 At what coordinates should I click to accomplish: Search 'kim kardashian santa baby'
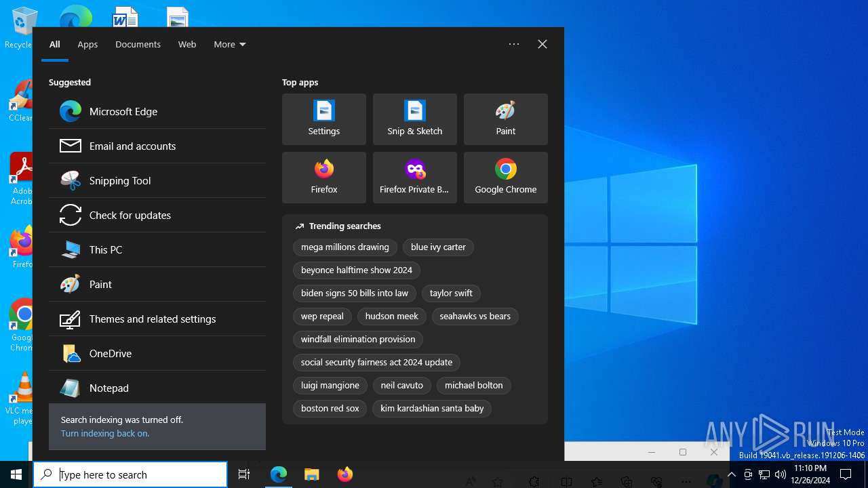click(432, 409)
